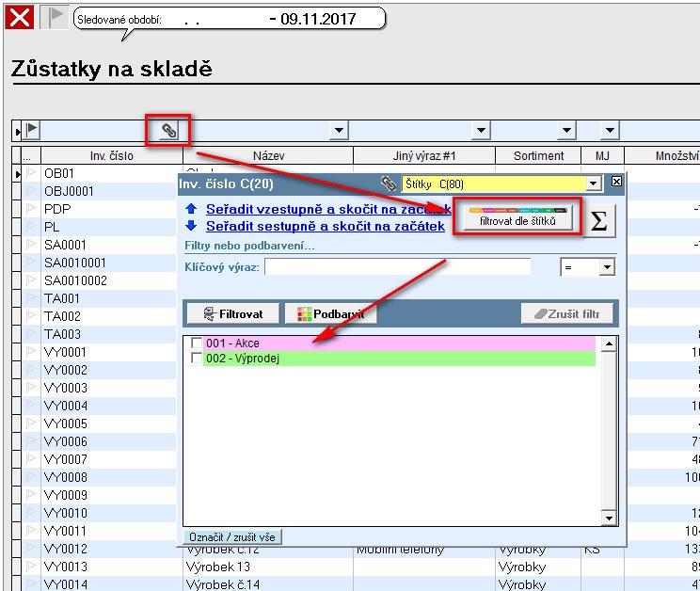Click the flag icon in the VY0001 row
This screenshot has height=591, width=700.
point(31,352)
